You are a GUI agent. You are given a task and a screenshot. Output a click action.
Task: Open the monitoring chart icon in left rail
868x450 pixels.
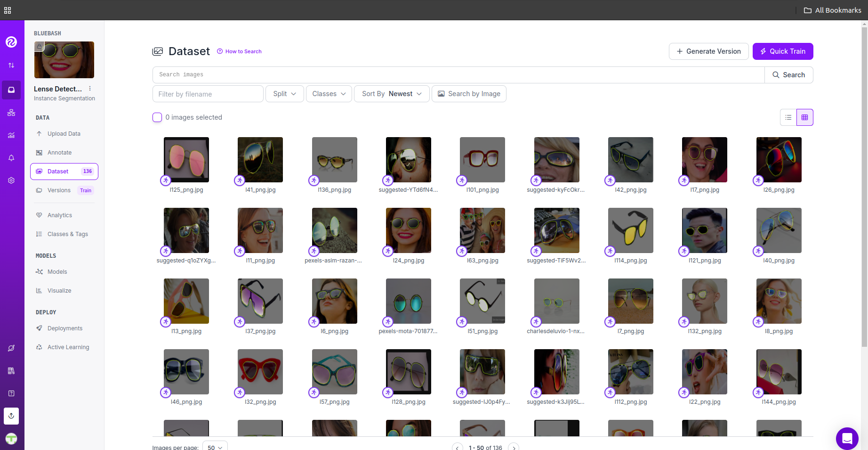[11, 135]
